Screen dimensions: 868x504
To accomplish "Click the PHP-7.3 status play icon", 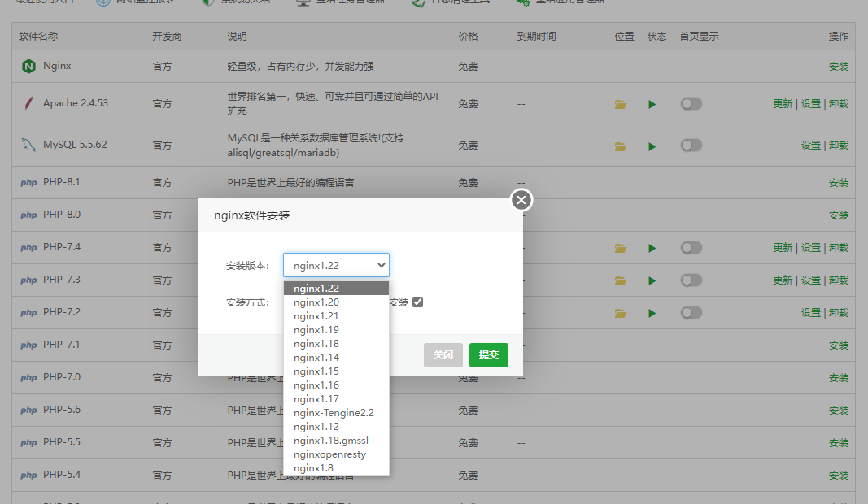I will 652,281.
